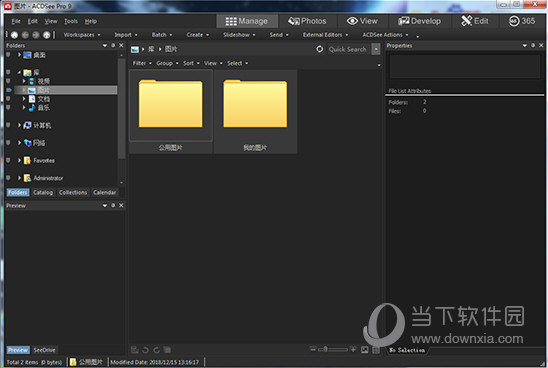Toggle Easy-Select marker for 视频 folder
The image size is (548, 368).
pyautogui.click(x=8, y=81)
